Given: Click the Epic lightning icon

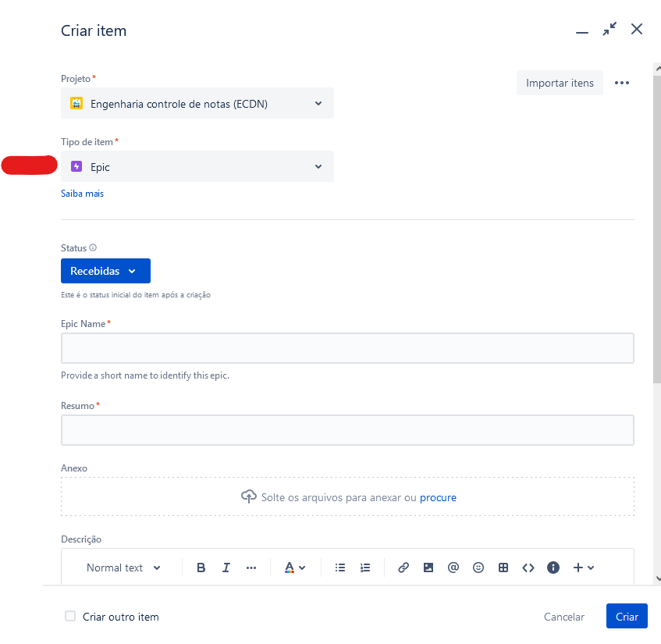Looking at the screenshot, I should pos(76,166).
